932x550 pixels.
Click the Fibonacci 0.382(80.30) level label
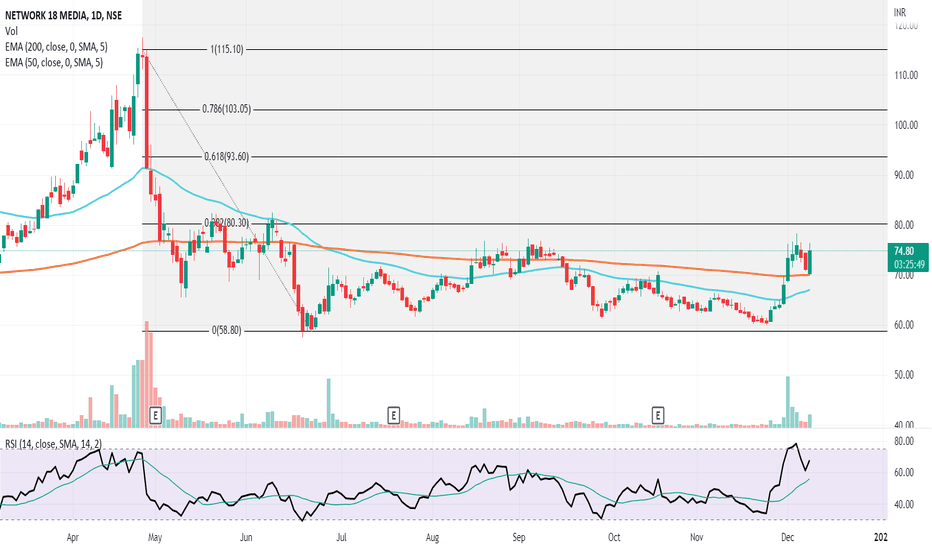click(226, 223)
